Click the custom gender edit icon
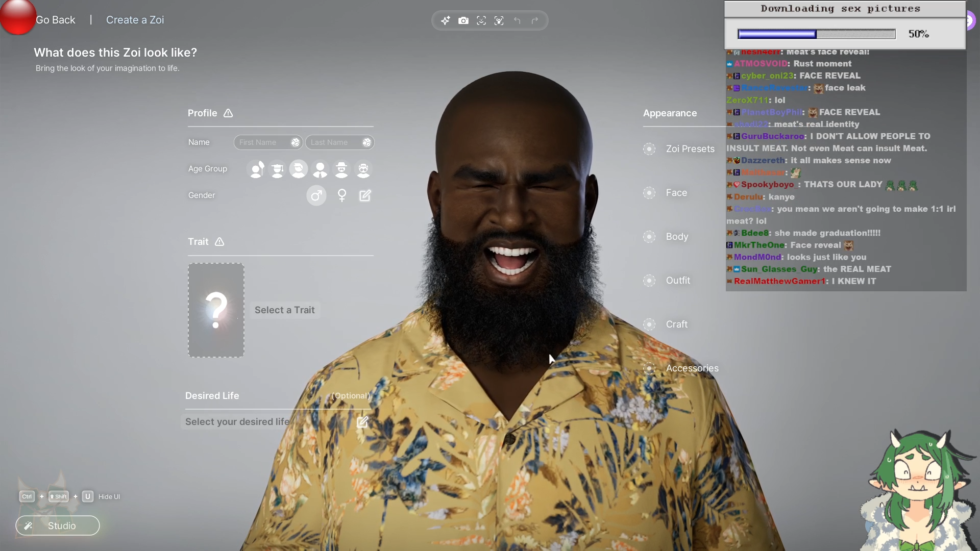Viewport: 980px width, 551px height. point(365,195)
